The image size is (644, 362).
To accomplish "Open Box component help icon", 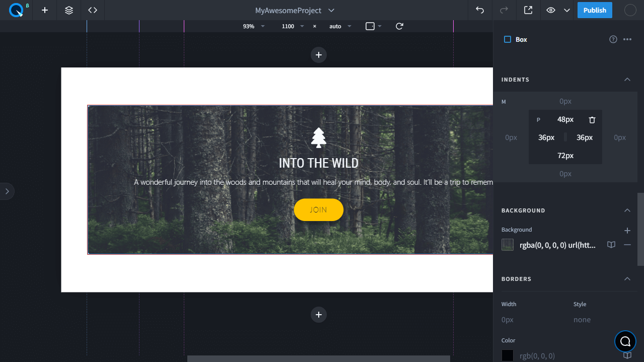I will [x=613, y=39].
